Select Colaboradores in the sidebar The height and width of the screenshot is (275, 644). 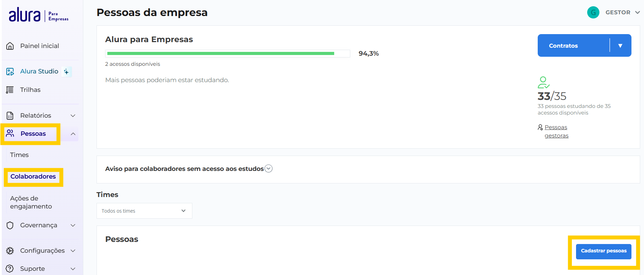click(33, 176)
